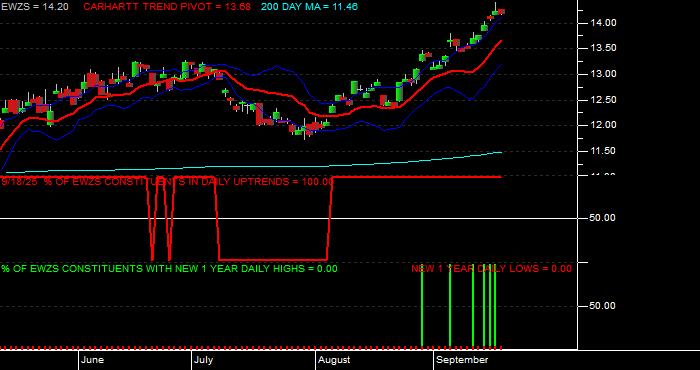Click the June month label
The width and height of the screenshot is (700, 370).
point(93,360)
